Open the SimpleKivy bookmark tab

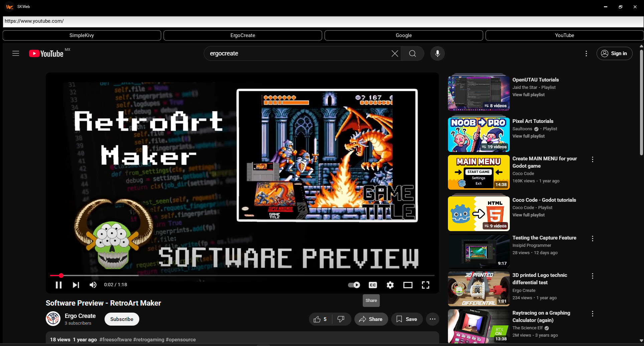82,35
